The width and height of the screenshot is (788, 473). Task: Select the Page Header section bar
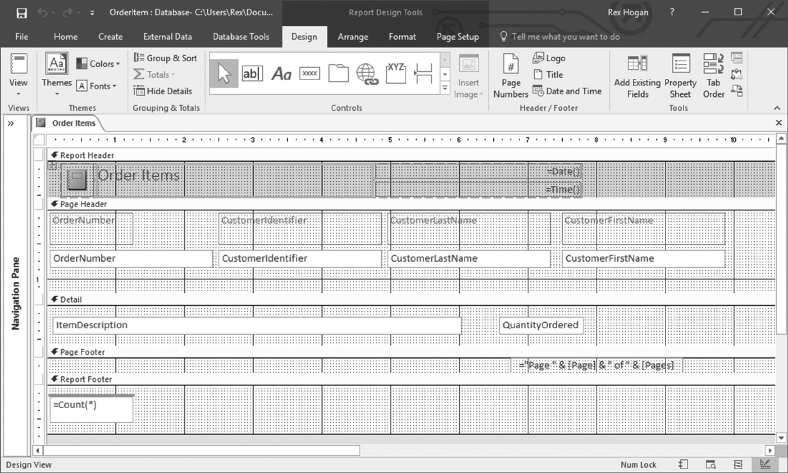point(412,204)
